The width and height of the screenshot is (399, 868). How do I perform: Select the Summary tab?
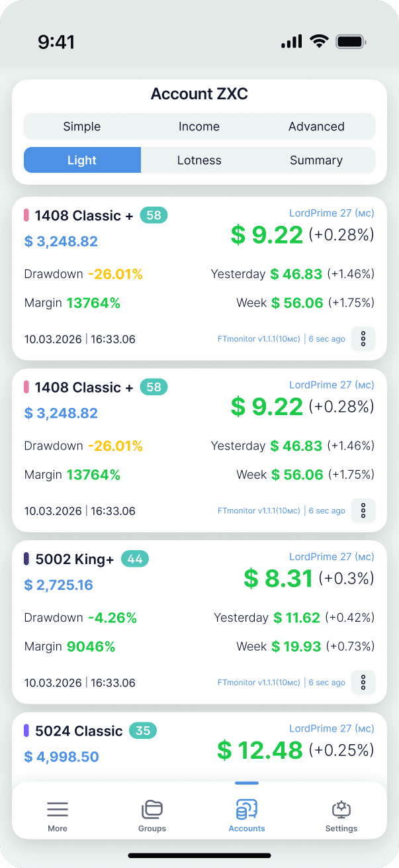[x=316, y=160]
